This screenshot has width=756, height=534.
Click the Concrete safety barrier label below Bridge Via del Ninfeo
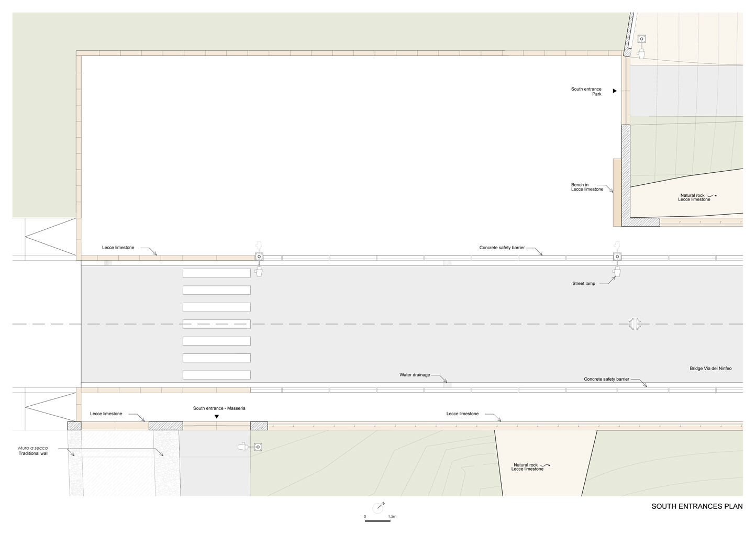pyautogui.click(x=606, y=379)
